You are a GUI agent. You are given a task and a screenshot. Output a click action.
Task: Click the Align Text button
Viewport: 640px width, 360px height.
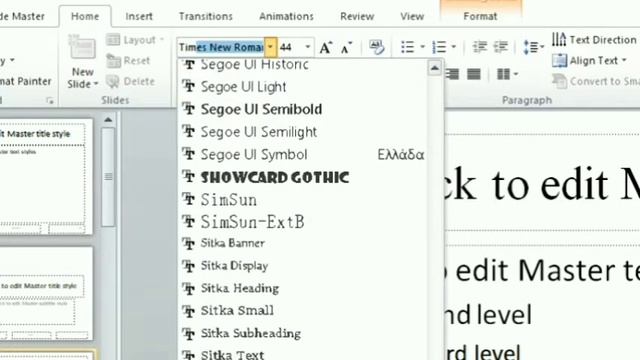point(589,60)
